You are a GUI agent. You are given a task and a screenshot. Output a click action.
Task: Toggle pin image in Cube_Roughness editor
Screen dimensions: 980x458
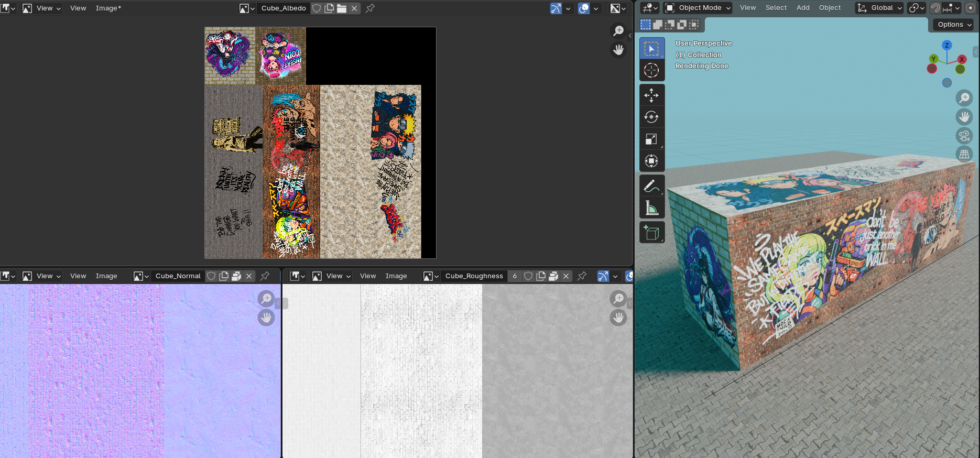[x=582, y=276]
